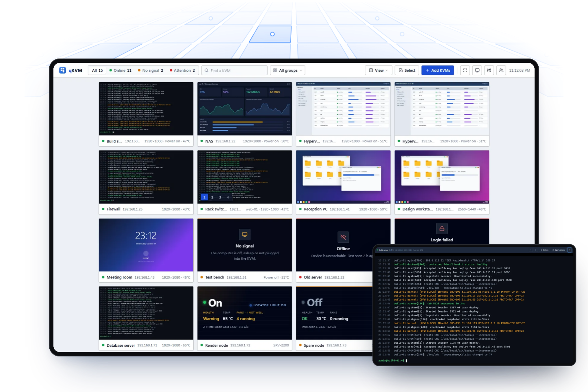Open the NAS dashboard thumbnail
The width and height of the screenshot is (588, 392).
[245, 109]
